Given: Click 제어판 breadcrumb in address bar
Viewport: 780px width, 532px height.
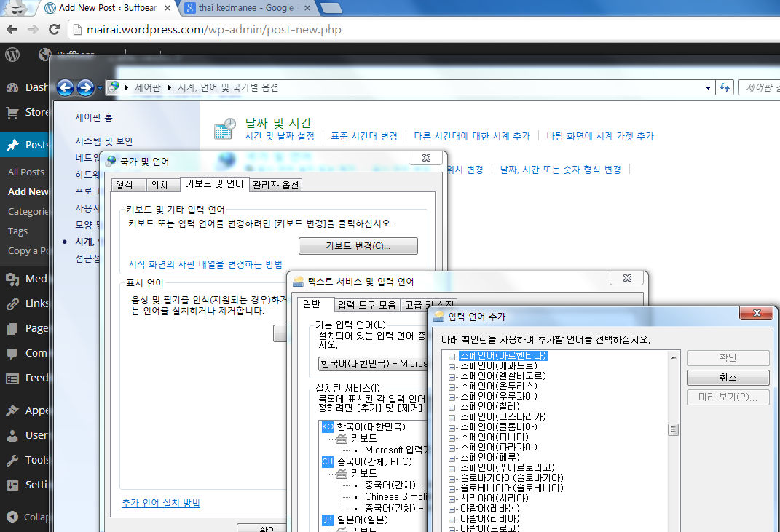Looking at the screenshot, I should click(x=148, y=88).
